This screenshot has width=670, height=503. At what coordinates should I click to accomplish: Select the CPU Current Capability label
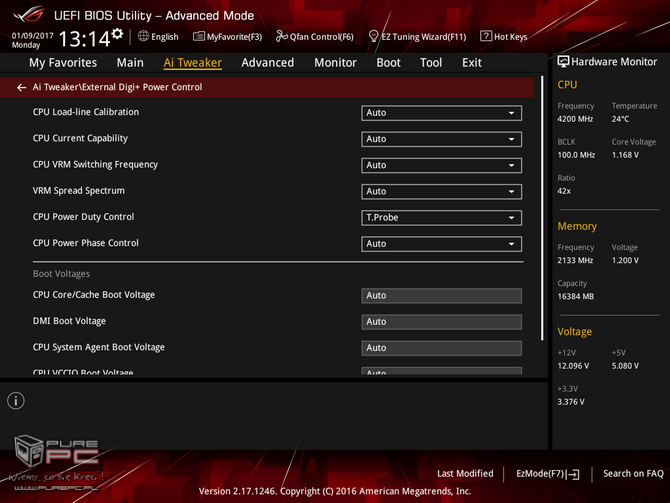click(80, 138)
